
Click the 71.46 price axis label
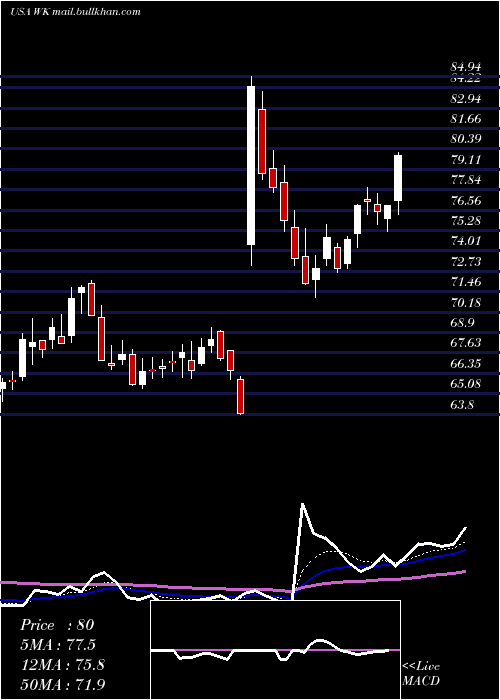click(x=466, y=282)
